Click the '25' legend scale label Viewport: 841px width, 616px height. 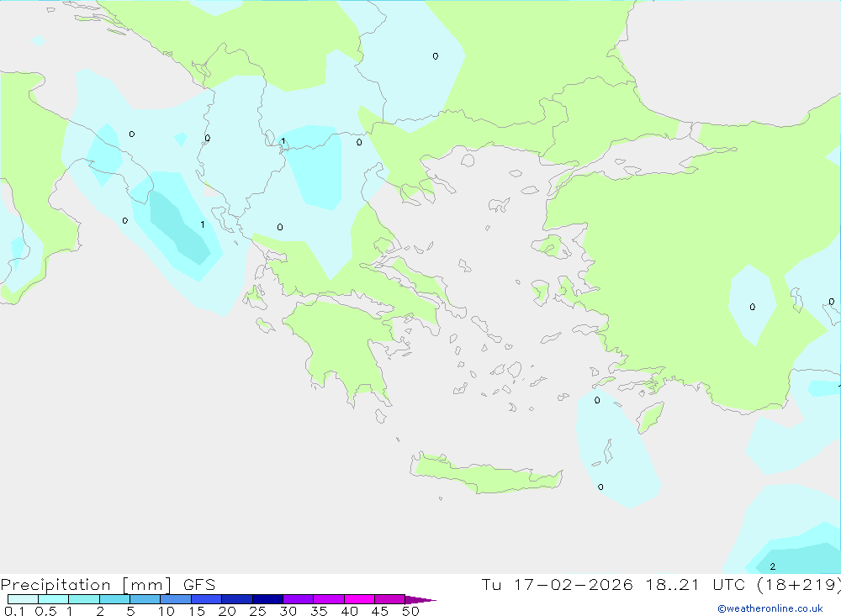point(258,611)
